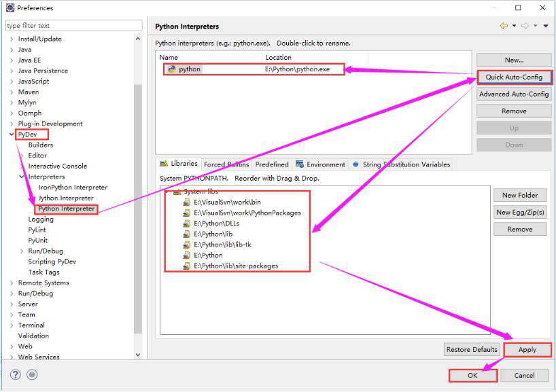Click OK to confirm preferences
This screenshot has height=392, width=556.
pos(472,375)
